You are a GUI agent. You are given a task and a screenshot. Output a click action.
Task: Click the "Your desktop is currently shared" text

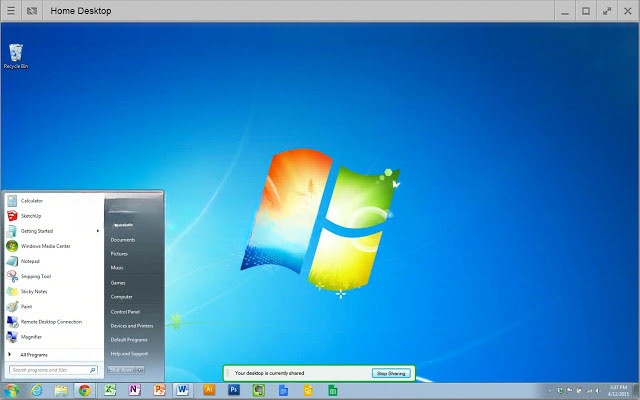click(269, 373)
